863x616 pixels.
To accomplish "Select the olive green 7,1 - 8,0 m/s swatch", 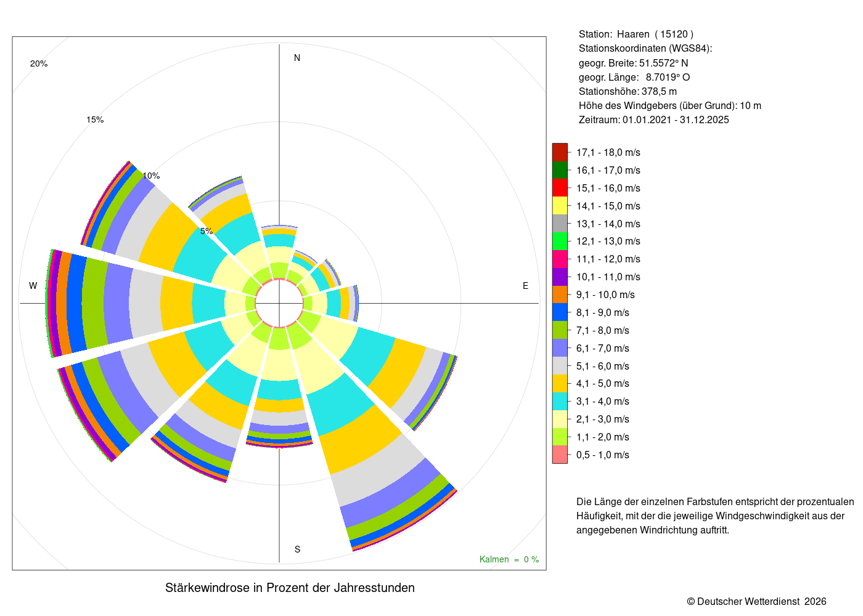I will tap(560, 330).
